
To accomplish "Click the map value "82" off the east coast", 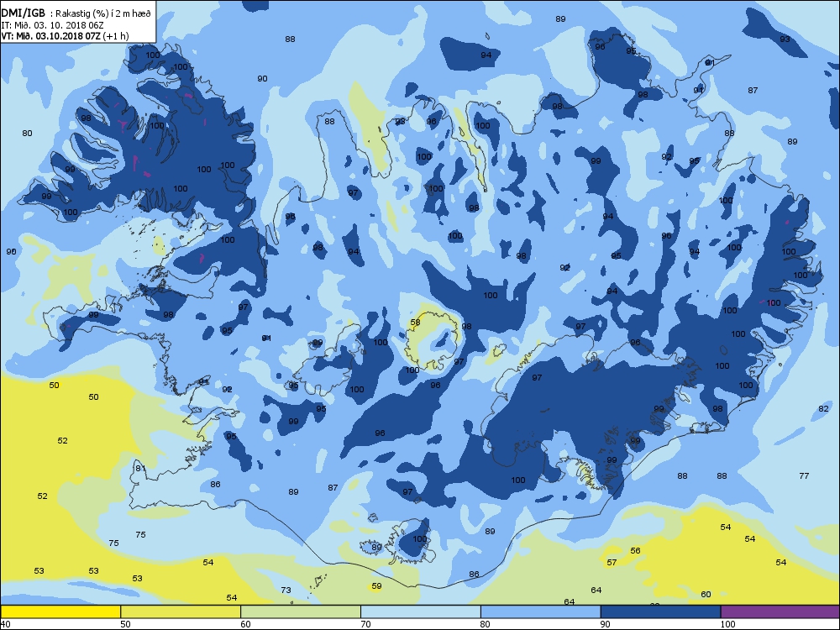I will pos(823,409).
